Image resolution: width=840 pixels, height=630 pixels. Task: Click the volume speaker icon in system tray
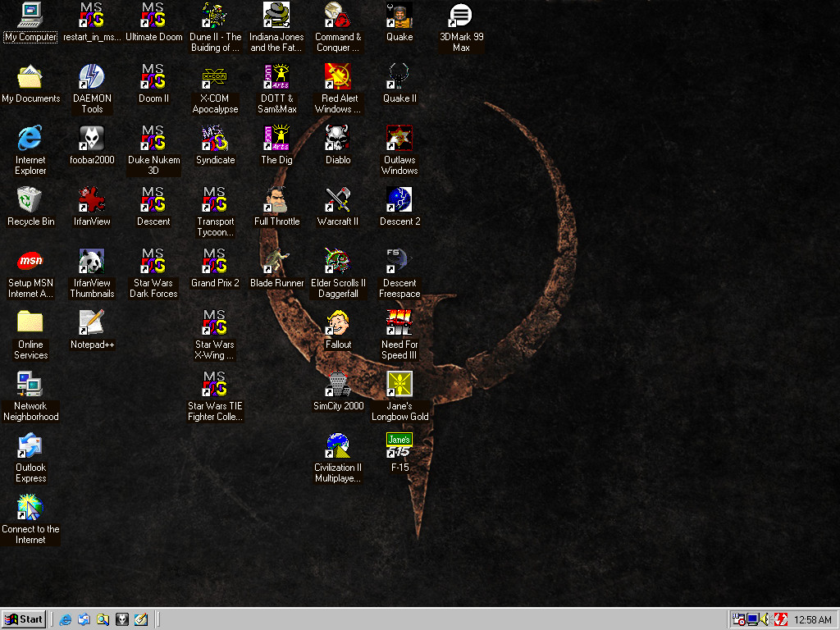pyautogui.click(x=765, y=619)
